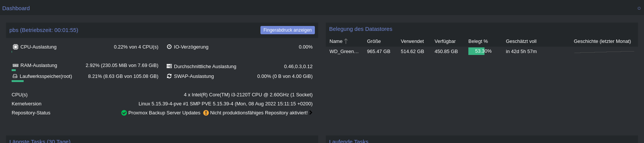Click the Geschätzt voll column header

point(521,41)
